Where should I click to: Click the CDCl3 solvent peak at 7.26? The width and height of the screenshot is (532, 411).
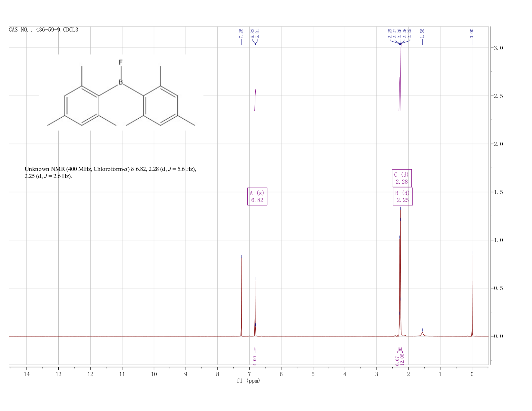pyautogui.click(x=241, y=297)
